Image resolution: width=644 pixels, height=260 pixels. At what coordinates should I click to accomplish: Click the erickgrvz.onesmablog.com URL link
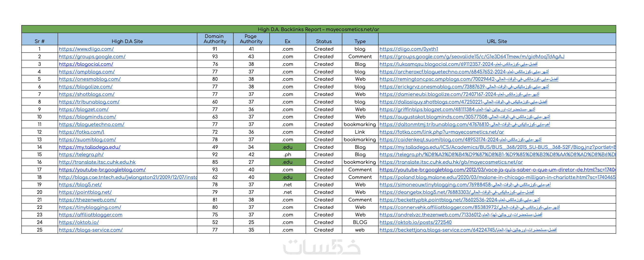tap(464, 87)
